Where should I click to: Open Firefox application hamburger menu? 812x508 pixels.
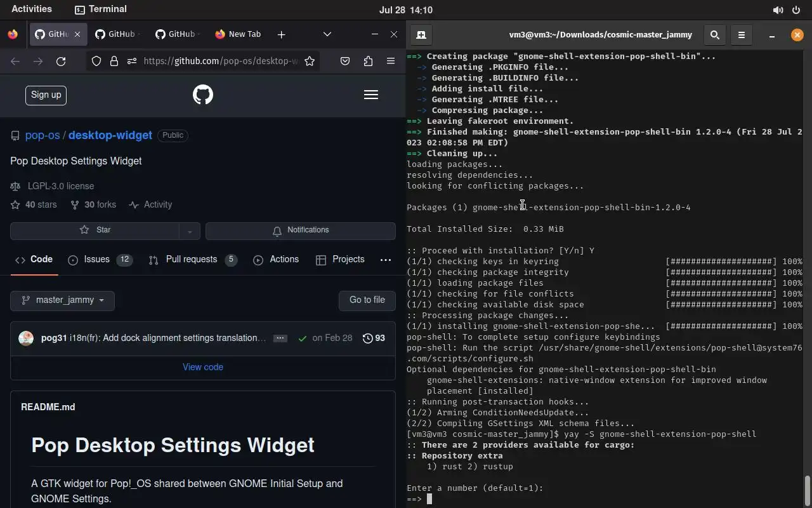pos(391,61)
